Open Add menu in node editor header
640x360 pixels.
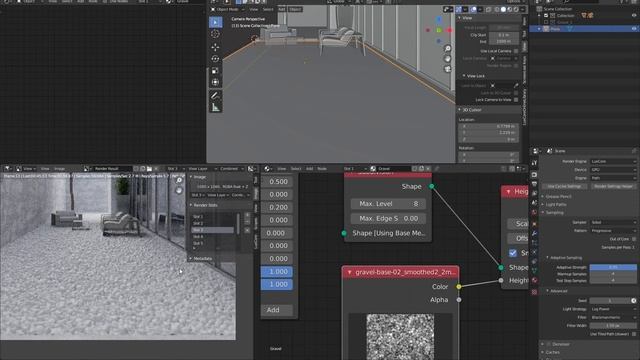coord(309,169)
